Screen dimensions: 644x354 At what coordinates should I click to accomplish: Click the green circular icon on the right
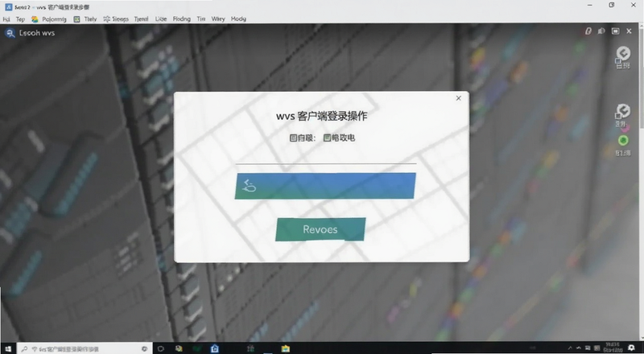[x=623, y=141]
